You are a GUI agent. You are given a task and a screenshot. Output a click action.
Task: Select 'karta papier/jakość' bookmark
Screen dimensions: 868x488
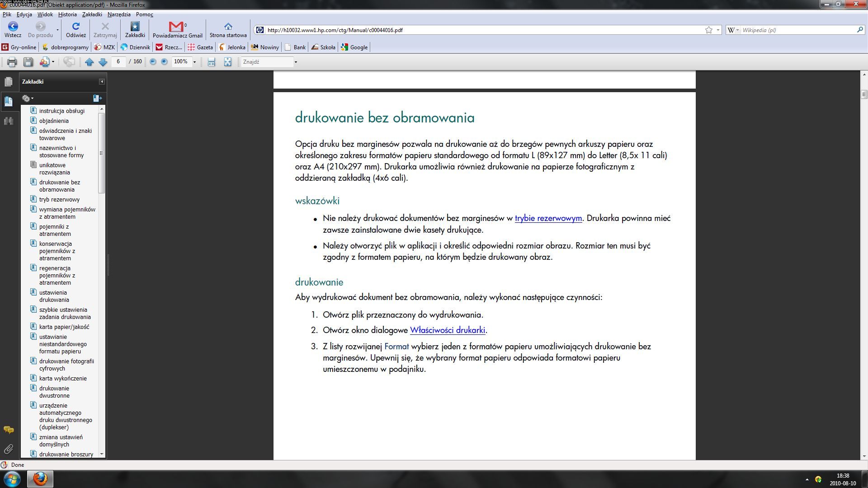[x=64, y=327]
